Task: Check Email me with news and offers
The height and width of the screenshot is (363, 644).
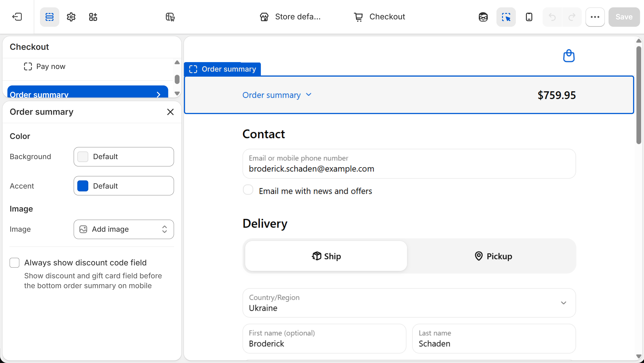Action: tap(248, 190)
